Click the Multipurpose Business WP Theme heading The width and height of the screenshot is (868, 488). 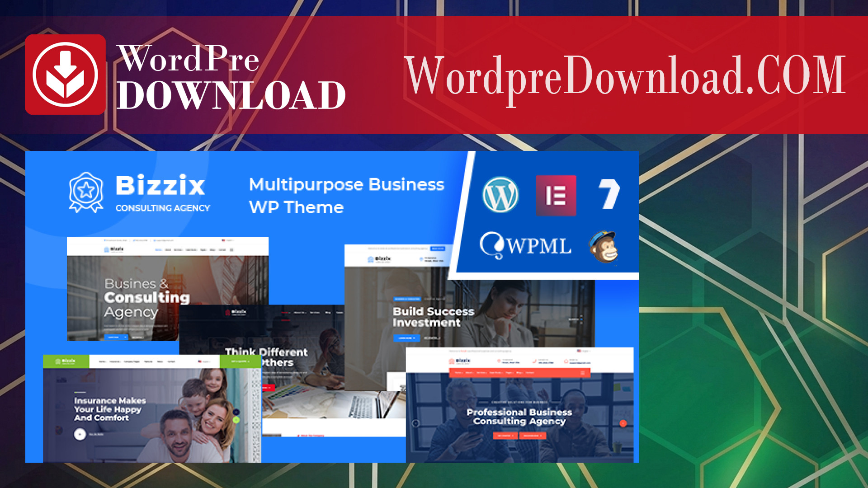coord(346,196)
